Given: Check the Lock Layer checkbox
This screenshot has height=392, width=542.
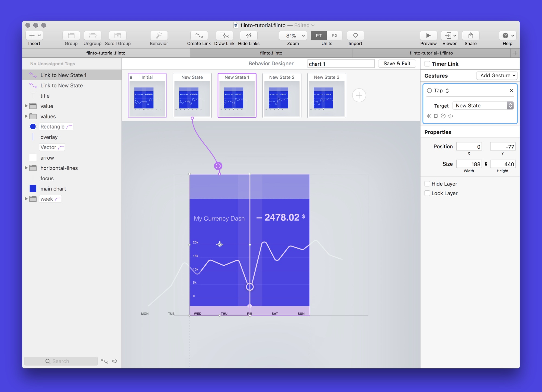Looking at the screenshot, I should (427, 193).
